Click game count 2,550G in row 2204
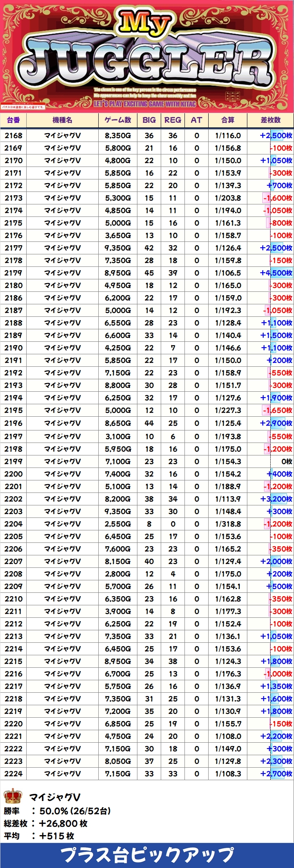 click(x=118, y=524)
